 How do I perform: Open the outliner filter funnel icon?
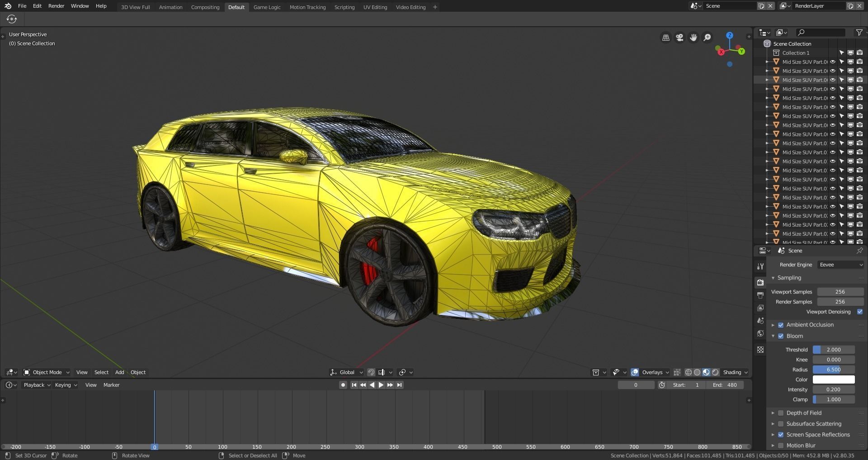click(859, 33)
